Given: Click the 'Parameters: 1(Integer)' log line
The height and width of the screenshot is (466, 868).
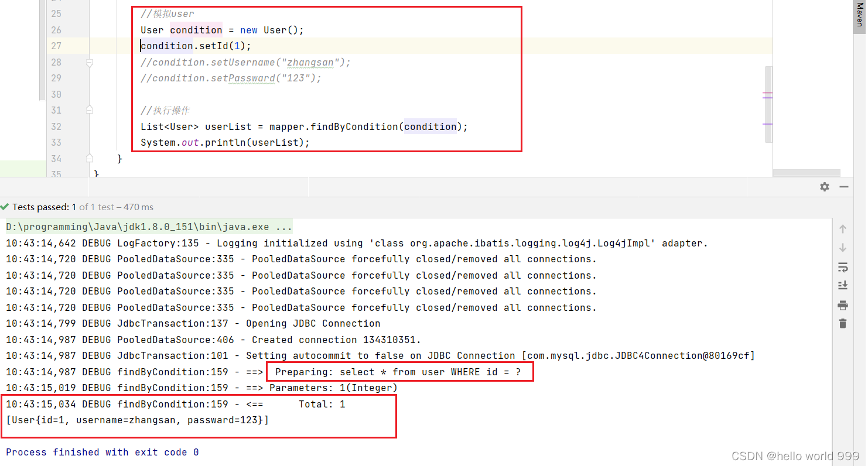Looking at the screenshot, I should click(x=201, y=388).
